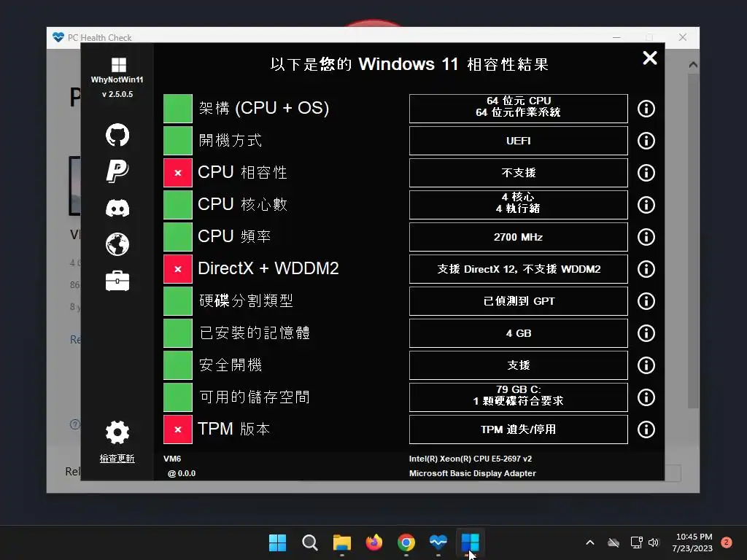The image size is (747, 560).
Task: Launch Firefox from the taskbar
Action: point(374,542)
